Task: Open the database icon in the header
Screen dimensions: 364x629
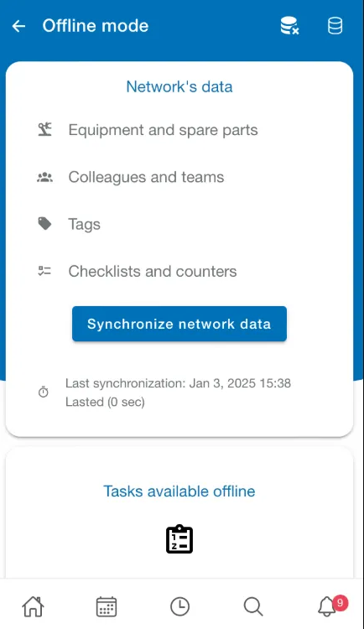Action: point(335,26)
